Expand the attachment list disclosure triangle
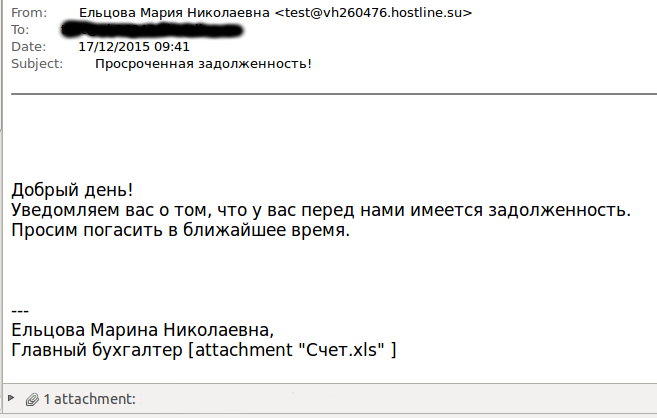The width and height of the screenshot is (657, 418). pyautogui.click(x=11, y=398)
